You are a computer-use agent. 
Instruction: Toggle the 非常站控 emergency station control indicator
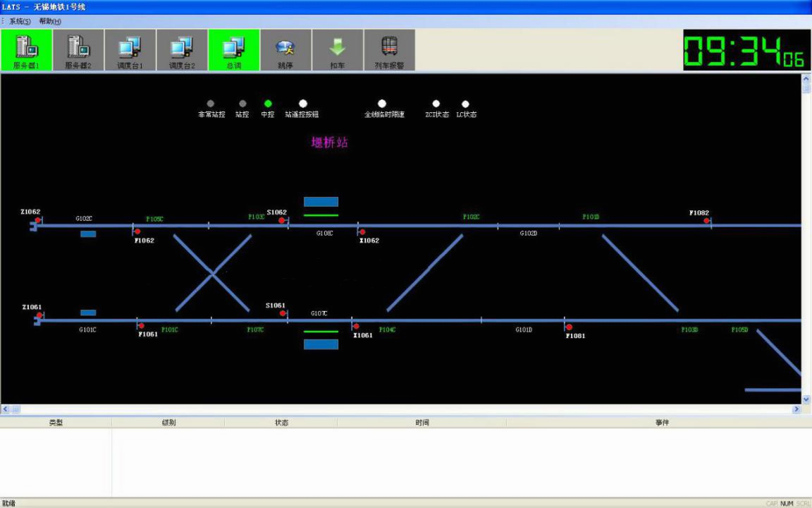click(210, 104)
